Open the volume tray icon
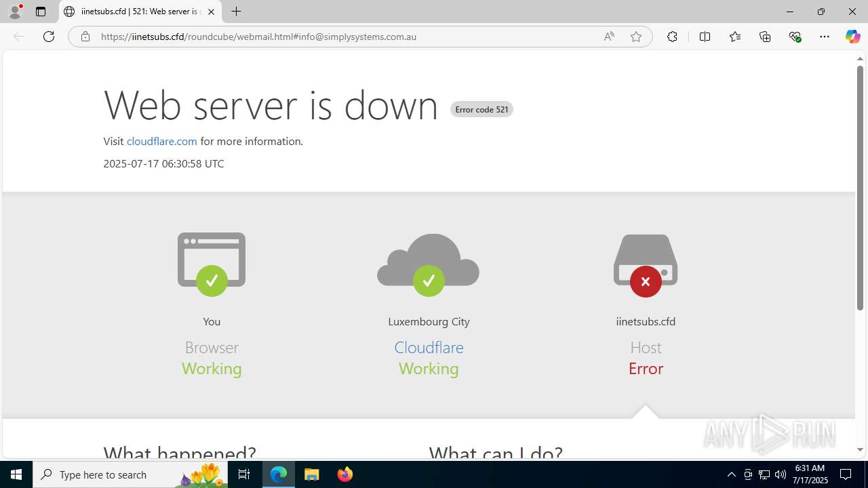868x488 pixels. point(781,474)
